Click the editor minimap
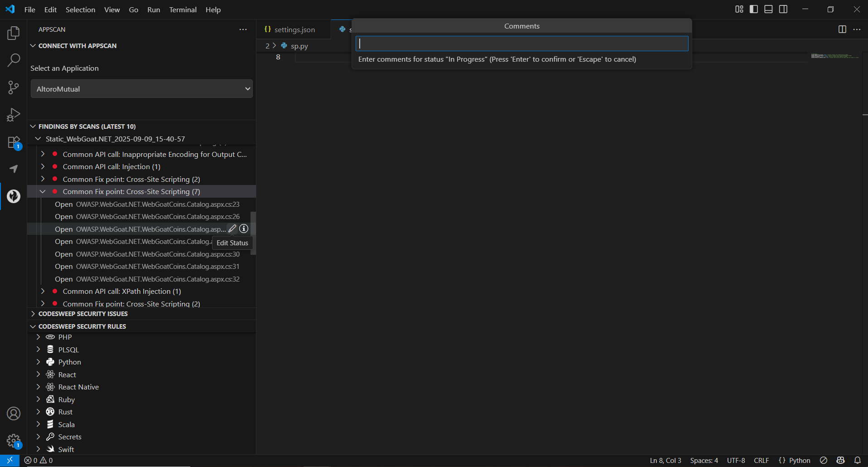This screenshot has width=868, height=467. click(x=835, y=56)
